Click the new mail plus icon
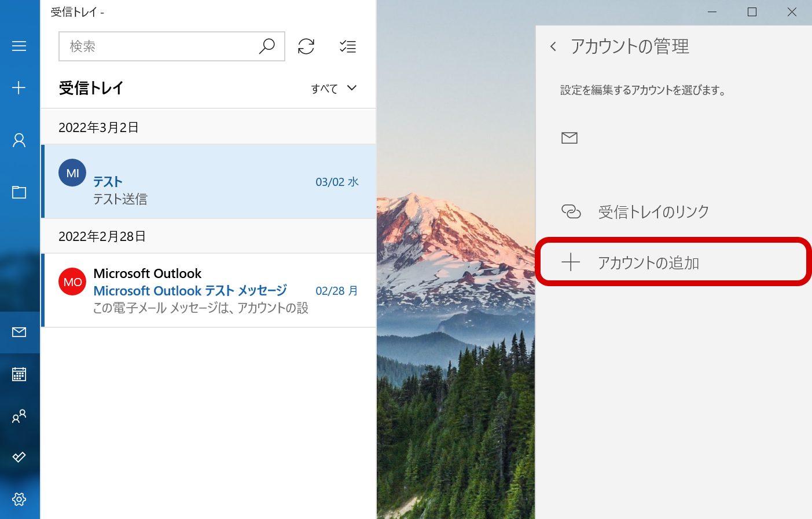This screenshot has width=812, height=519. coord(19,87)
